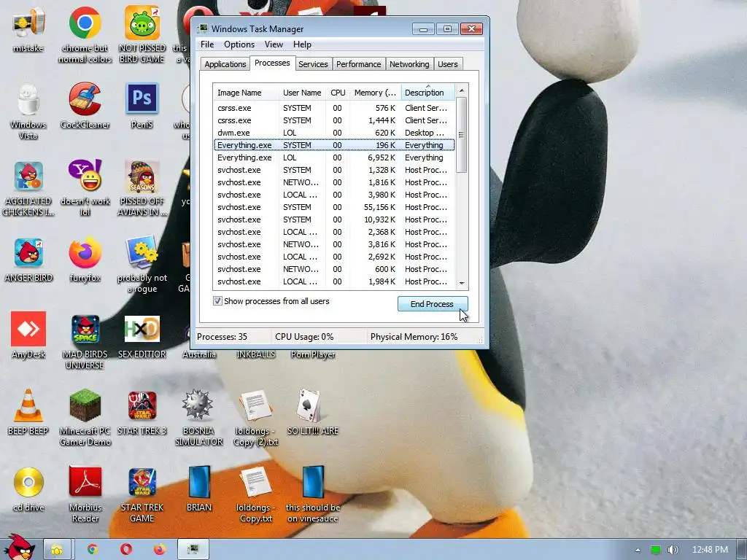Select the 'loldongs - Copy.txt' file icon

click(x=256, y=494)
